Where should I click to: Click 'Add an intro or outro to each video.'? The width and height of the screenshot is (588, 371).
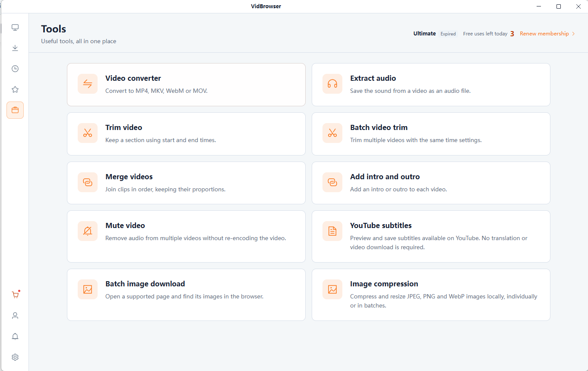point(398,189)
